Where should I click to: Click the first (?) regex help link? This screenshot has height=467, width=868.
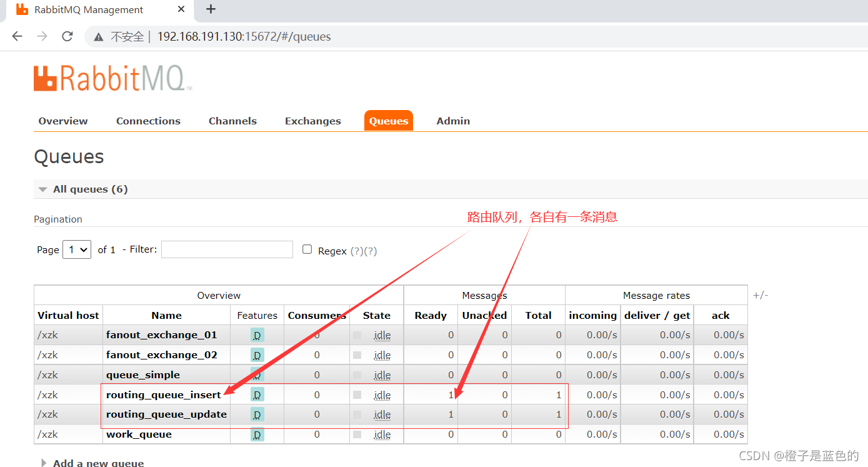point(357,251)
